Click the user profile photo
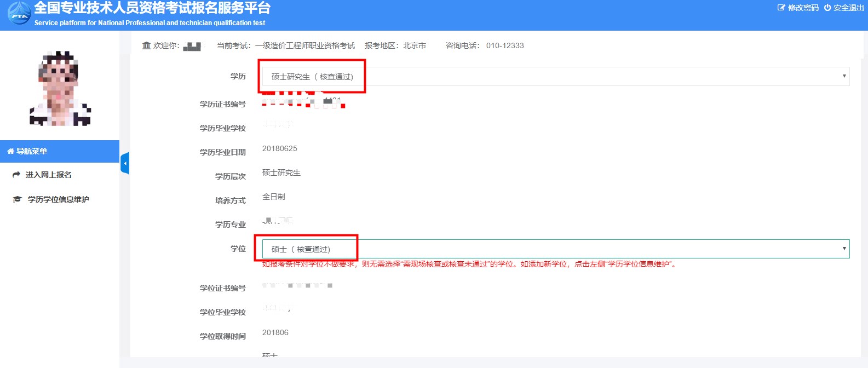Image resolution: width=868 pixels, height=368 pixels. (x=60, y=88)
